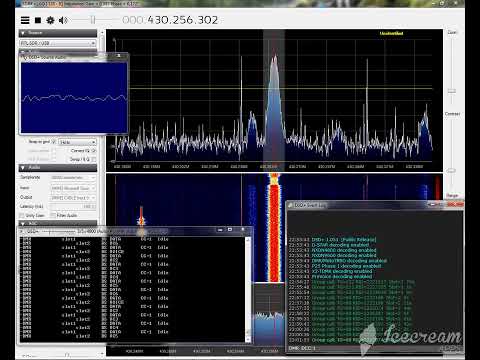This screenshot has width=480, height=360.
Task: Click the DSD+ console vertical scrollbar
Action: 248,289
